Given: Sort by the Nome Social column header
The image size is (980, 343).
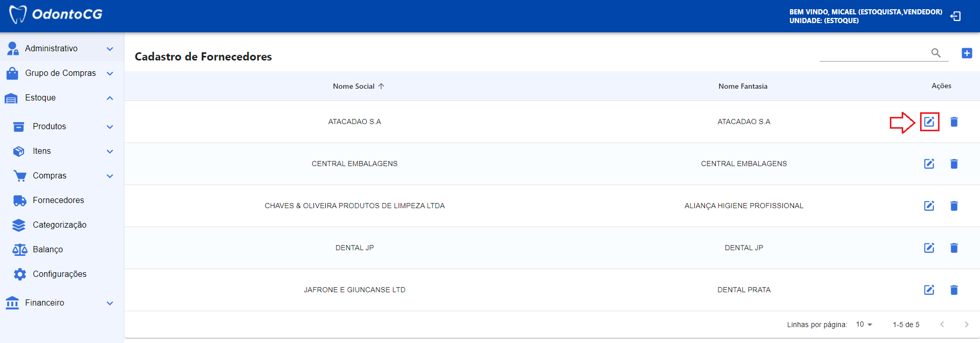Looking at the screenshot, I should coord(354,86).
